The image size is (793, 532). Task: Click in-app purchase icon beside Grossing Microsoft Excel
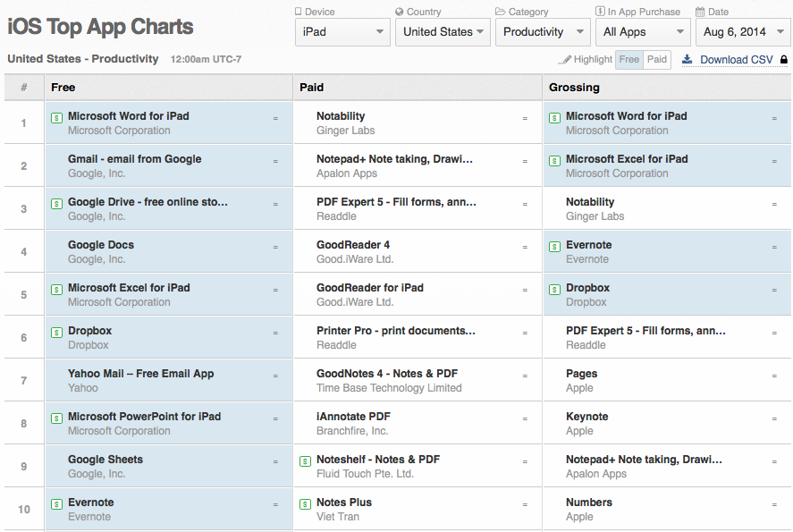click(555, 161)
